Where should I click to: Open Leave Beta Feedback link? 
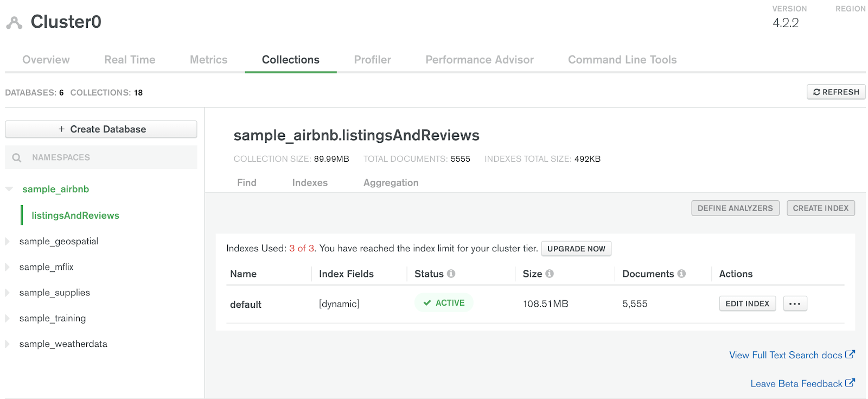(796, 383)
